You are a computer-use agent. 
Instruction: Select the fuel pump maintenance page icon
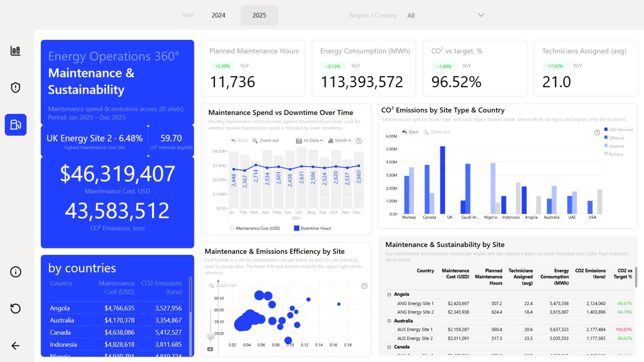pos(15,125)
